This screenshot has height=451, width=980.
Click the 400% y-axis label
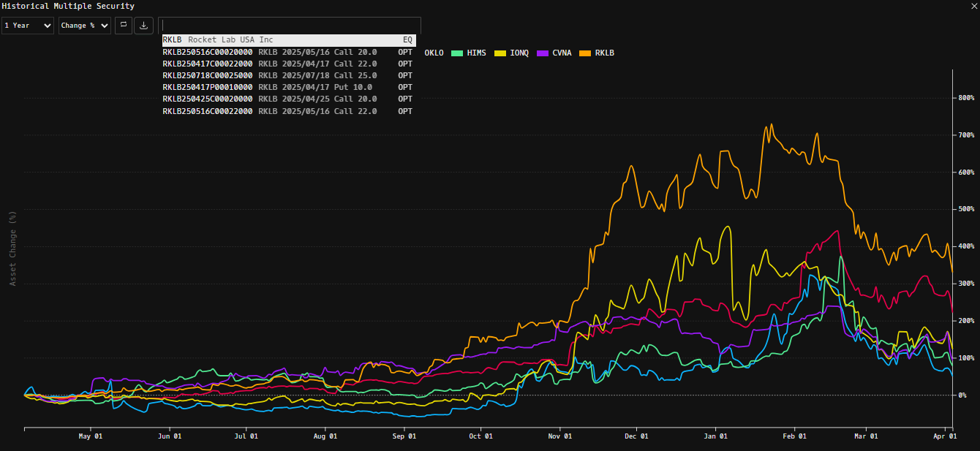[x=965, y=246]
